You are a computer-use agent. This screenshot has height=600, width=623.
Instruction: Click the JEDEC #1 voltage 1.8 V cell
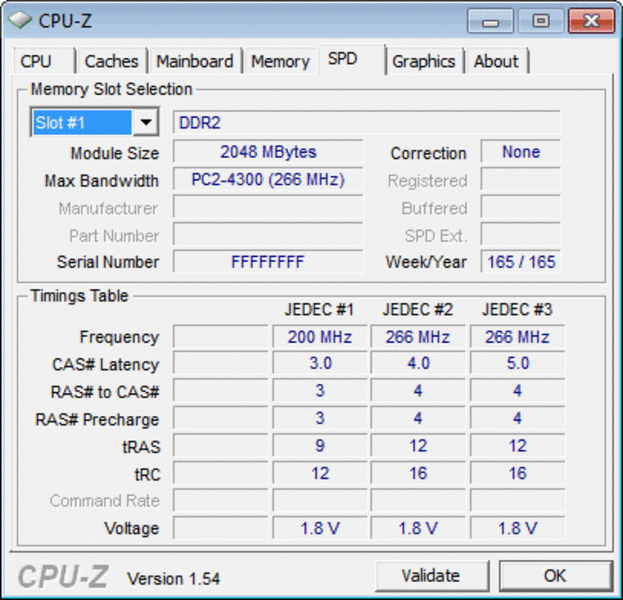point(320,528)
